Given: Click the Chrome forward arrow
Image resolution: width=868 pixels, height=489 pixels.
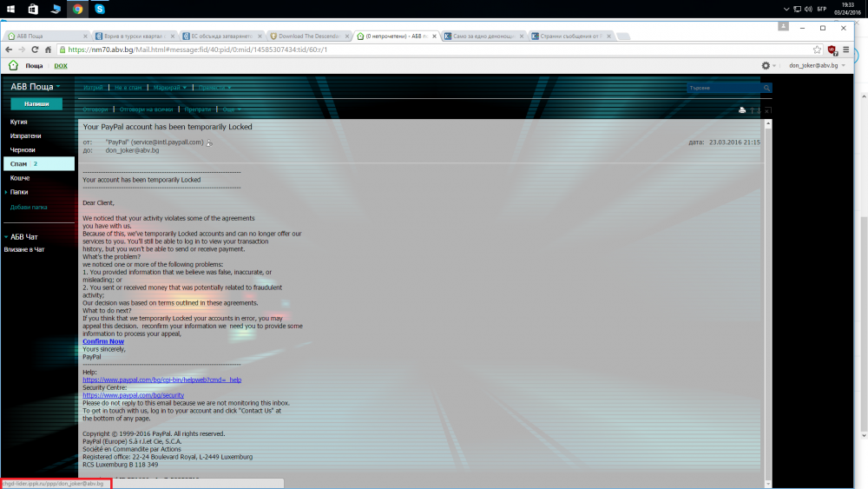Looking at the screenshot, I should point(22,50).
